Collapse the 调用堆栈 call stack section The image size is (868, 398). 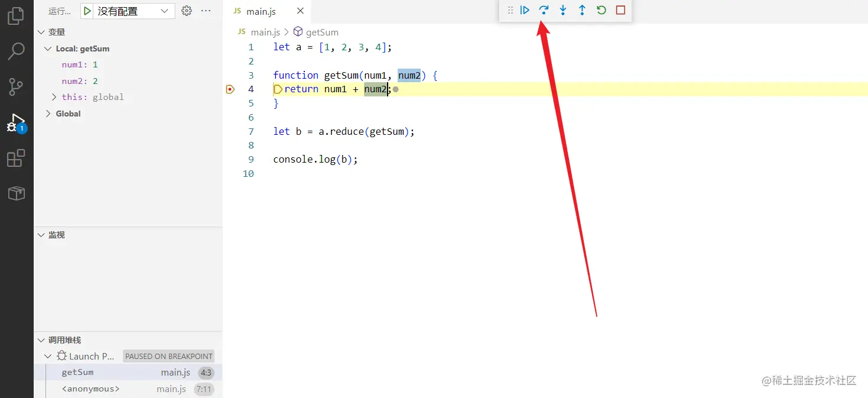(41, 340)
